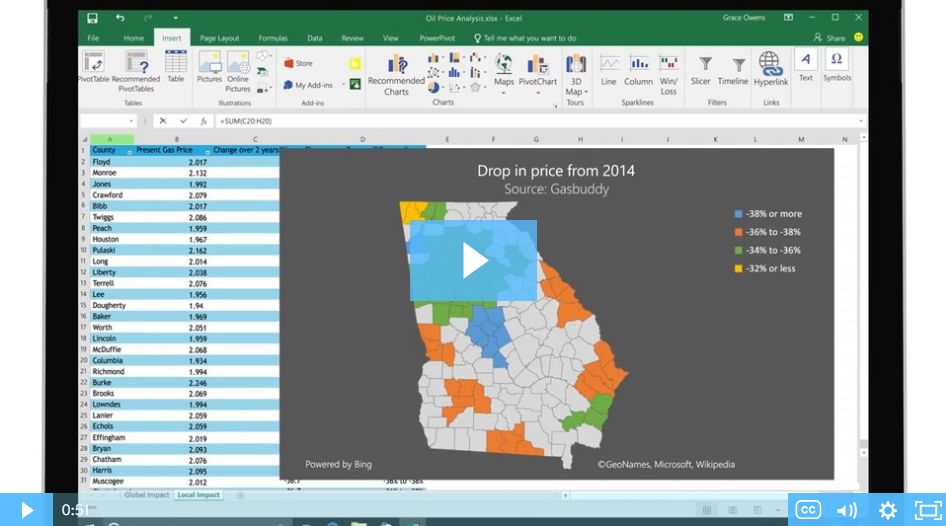Expand the PivotChart dropdown
Viewport: 946px width, 526px height.
pos(537,93)
